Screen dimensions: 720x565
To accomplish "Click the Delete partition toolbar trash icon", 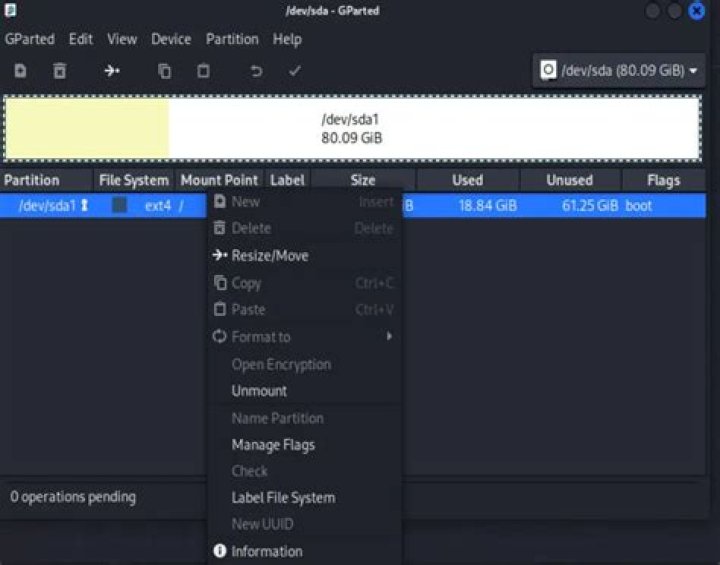I will coord(60,71).
